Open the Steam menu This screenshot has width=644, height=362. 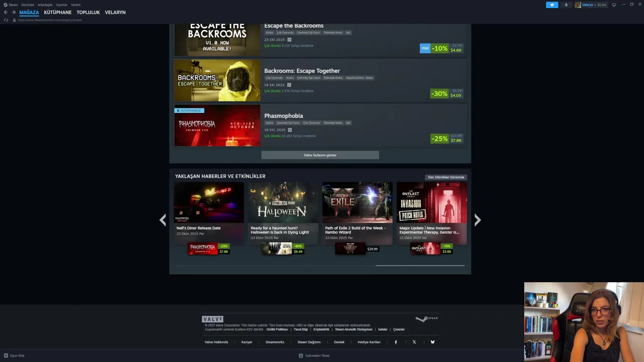point(13,5)
